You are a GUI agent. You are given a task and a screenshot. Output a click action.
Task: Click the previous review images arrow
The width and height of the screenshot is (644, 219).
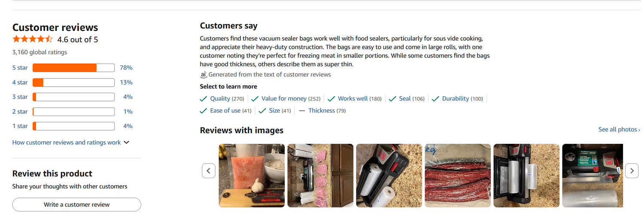pyautogui.click(x=208, y=170)
